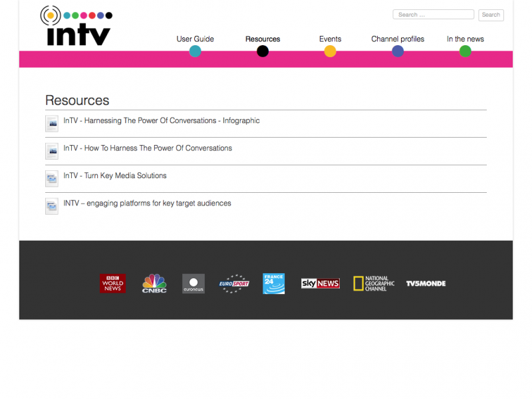This screenshot has height=399, width=532.
Task: Click the France 24 logo
Action: [274, 284]
